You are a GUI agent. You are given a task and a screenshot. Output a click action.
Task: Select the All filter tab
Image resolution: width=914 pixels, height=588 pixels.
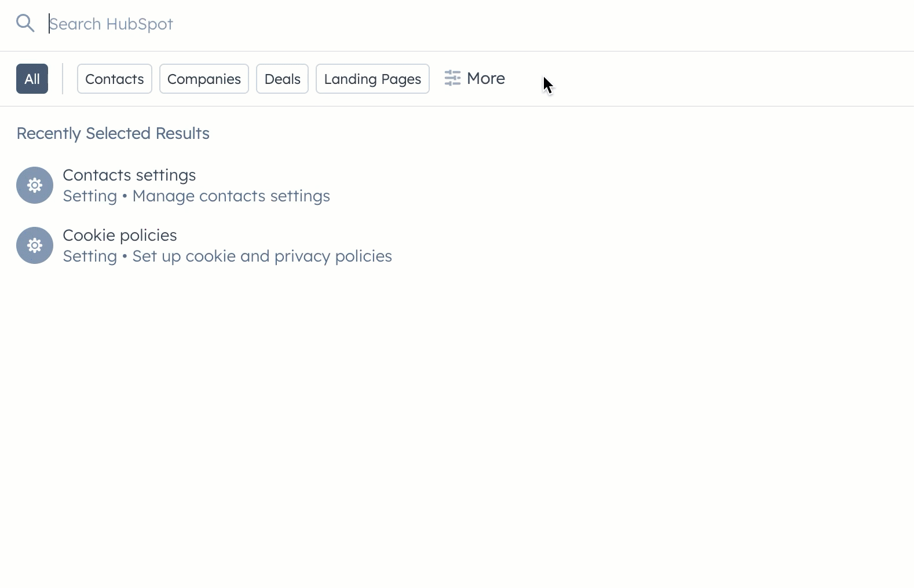click(x=32, y=79)
